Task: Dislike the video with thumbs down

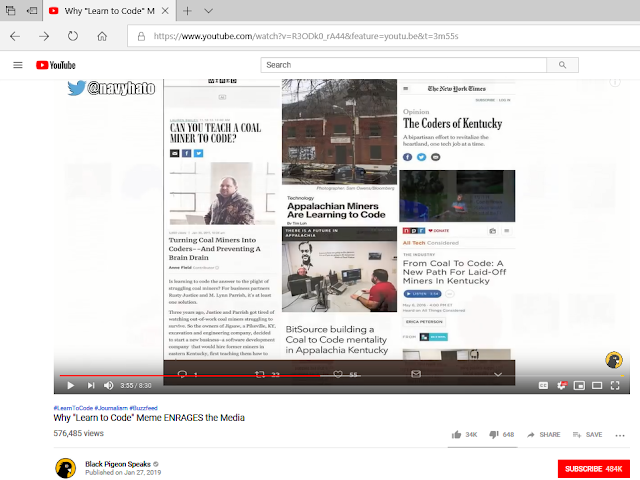Action: (502, 435)
